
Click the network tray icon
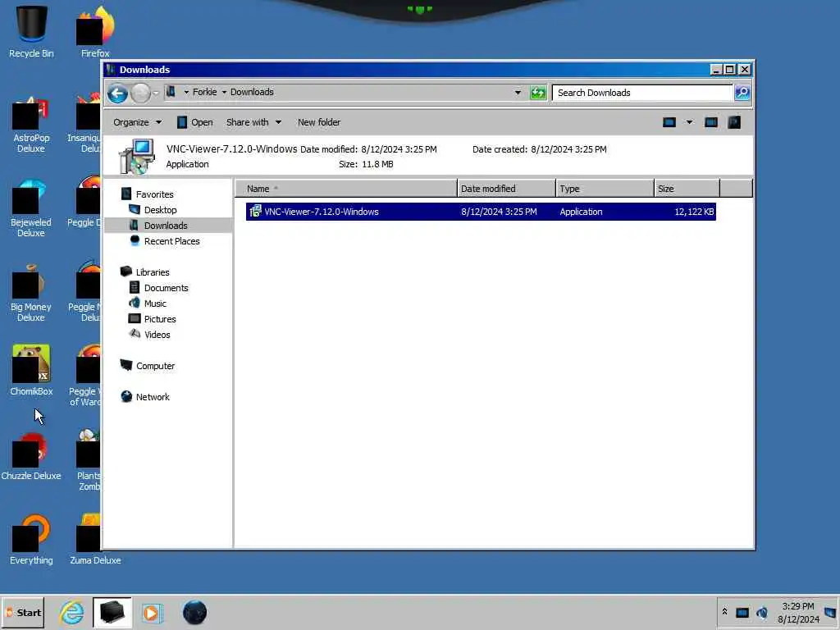coord(742,612)
